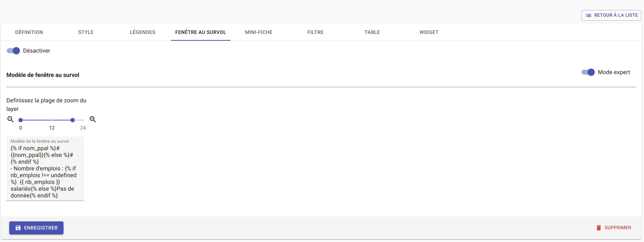Image resolution: width=644 pixels, height=242 pixels.
Task: Click the minimum zoom slider handle
Action: [21, 120]
